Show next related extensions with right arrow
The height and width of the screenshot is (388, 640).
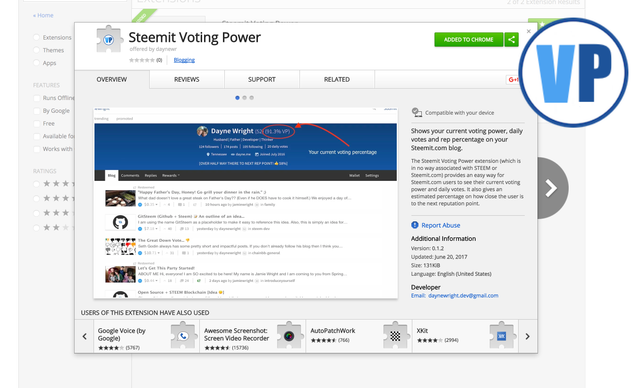click(x=527, y=336)
